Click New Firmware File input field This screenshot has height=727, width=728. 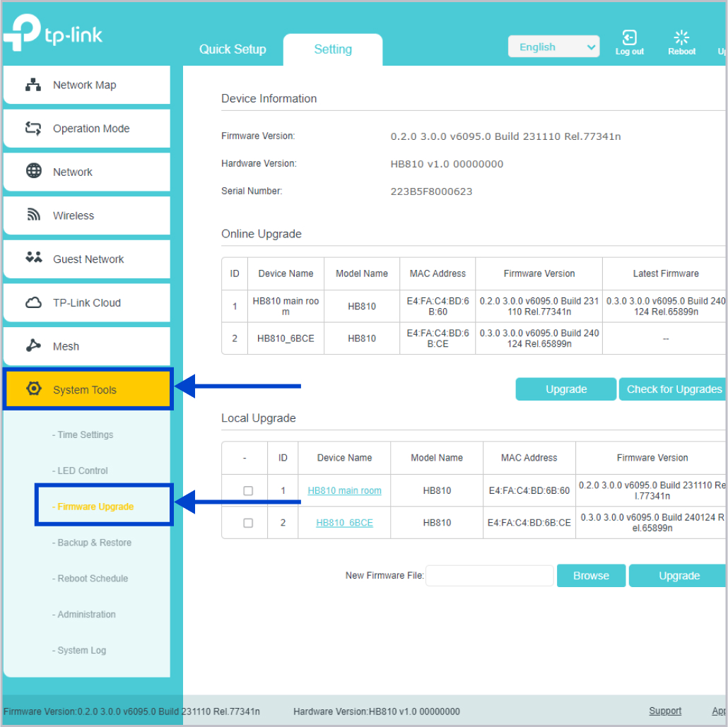point(489,576)
